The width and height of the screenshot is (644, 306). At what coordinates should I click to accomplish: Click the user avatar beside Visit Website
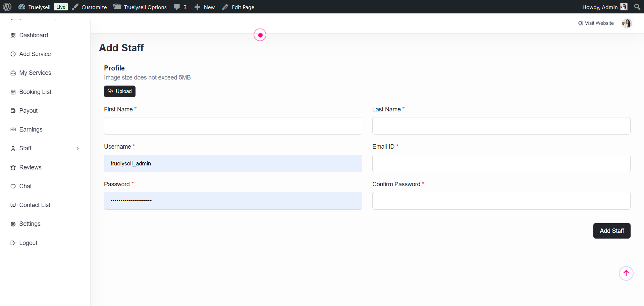point(627,23)
